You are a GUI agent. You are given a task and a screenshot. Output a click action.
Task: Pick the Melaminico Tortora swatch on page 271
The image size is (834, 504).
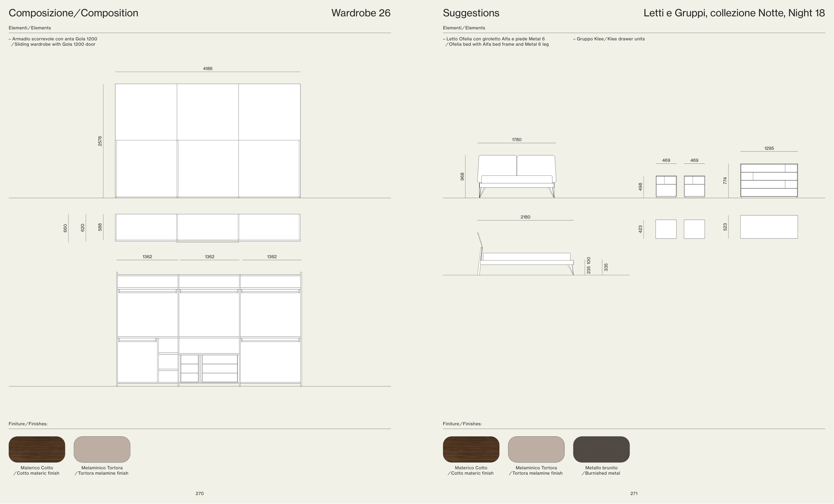[536, 449]
